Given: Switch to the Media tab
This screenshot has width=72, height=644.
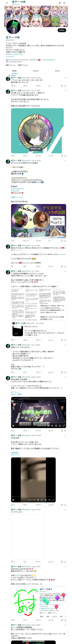Looking at the screenshot, I should 57,71.
